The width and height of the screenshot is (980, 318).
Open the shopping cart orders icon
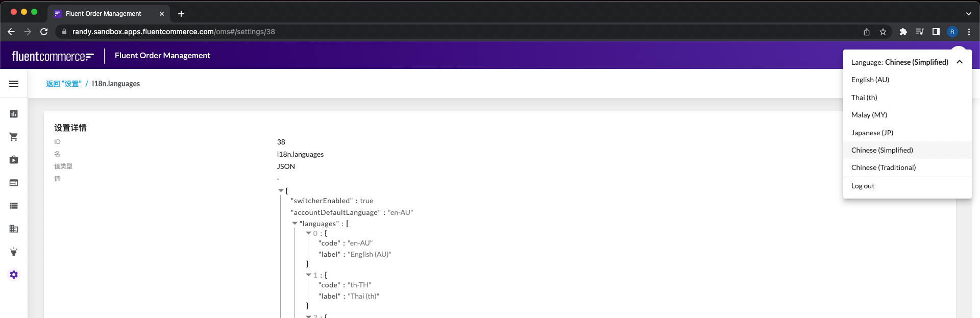[x=14, y=137]
